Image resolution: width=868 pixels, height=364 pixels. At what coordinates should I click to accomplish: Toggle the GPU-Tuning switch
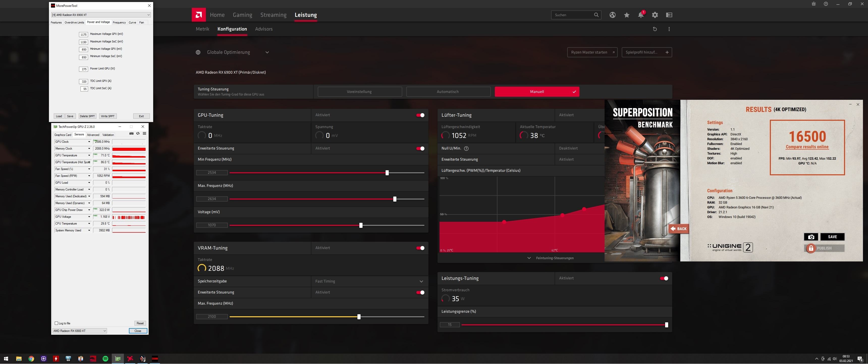420,115
